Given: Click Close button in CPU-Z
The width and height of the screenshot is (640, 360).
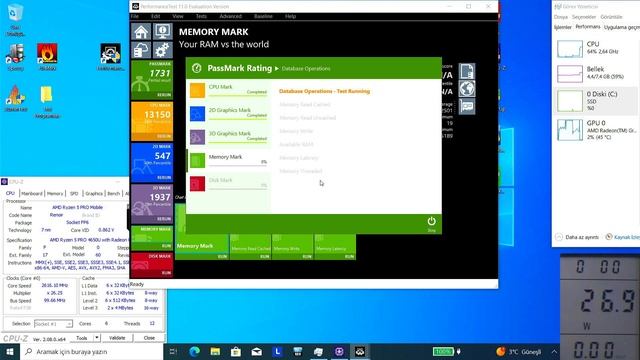Looking at the screenshot, I should point(149,338).
